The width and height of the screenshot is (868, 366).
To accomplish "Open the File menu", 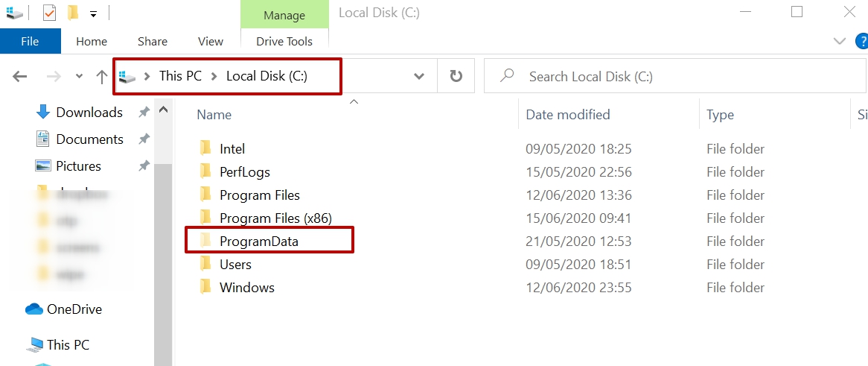I will [x=30, y=41].
